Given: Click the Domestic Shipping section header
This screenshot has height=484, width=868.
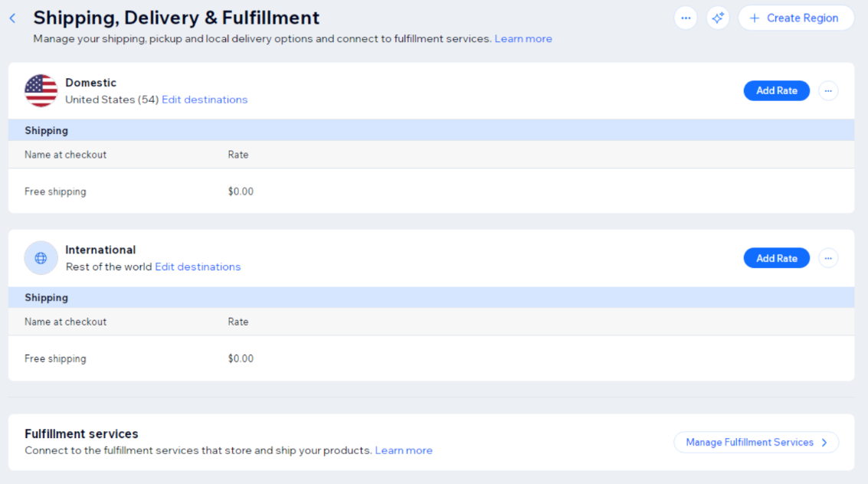Looking at the screenshot, I should point(47,130).
